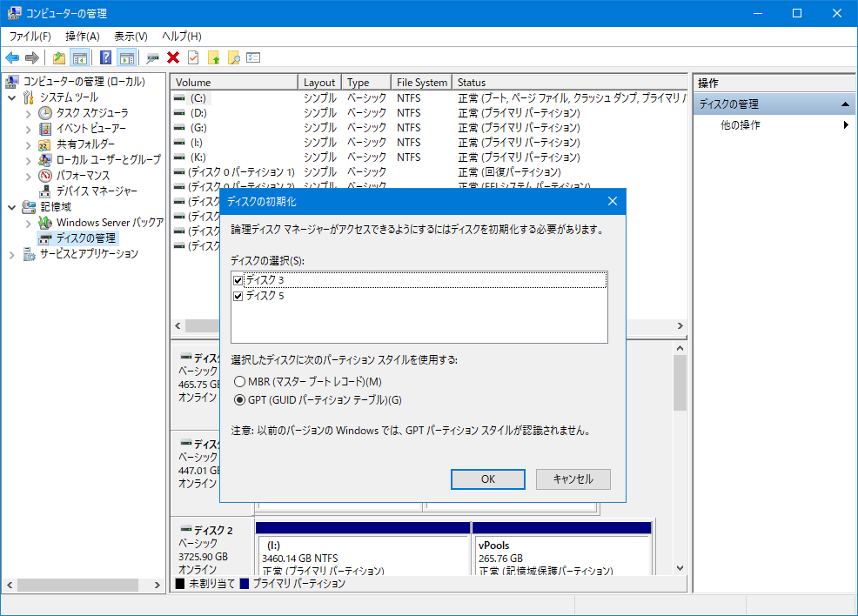Uncheck the ディスク 5 checkbox
This screenshot has width=858, height=616.
point(238,296)
